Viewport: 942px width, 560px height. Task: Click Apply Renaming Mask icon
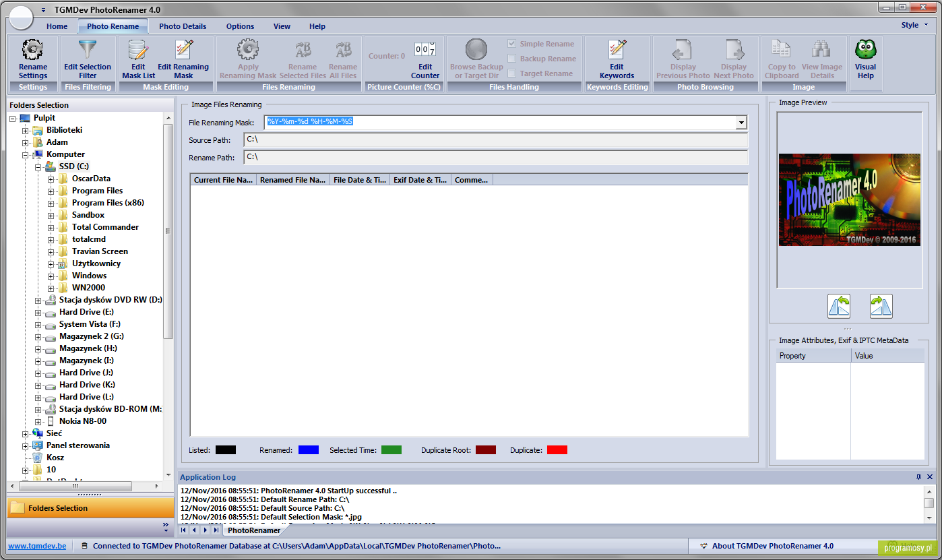[248, 49]
